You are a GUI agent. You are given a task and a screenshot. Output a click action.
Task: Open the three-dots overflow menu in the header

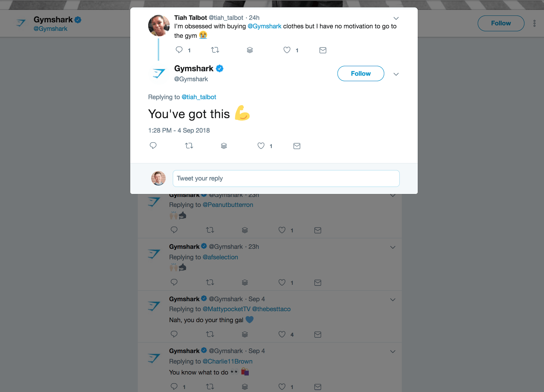(534, 23)
